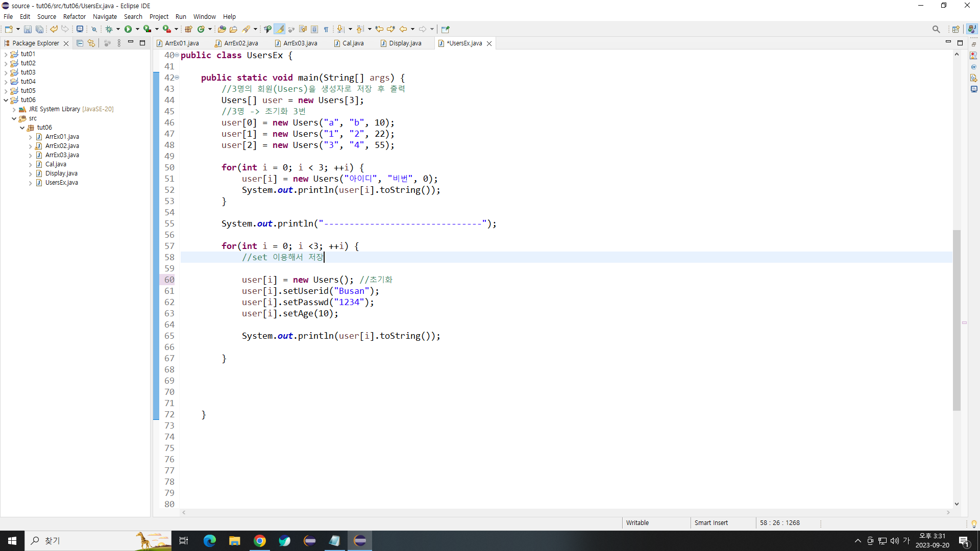
Task: Open Chrome from the Windows taskbar
Action: 260,541
